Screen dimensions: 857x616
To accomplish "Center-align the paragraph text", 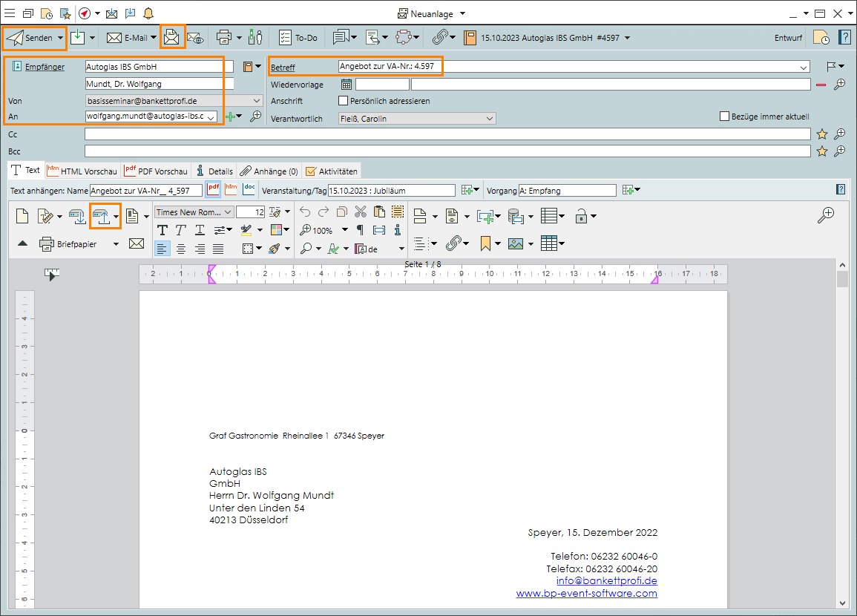I will pyautogui.click(x=181, y=249).
